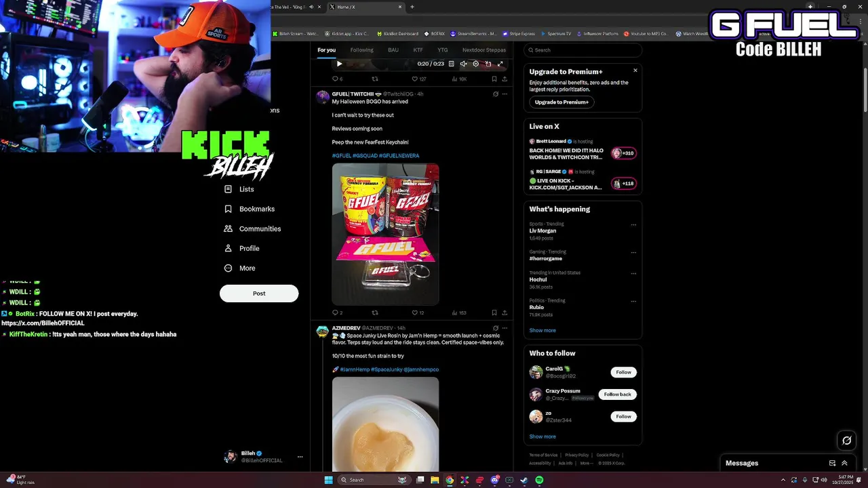868x488 pixels.
Task: Open more options for Hochul trend
Action: pos(633,274)
